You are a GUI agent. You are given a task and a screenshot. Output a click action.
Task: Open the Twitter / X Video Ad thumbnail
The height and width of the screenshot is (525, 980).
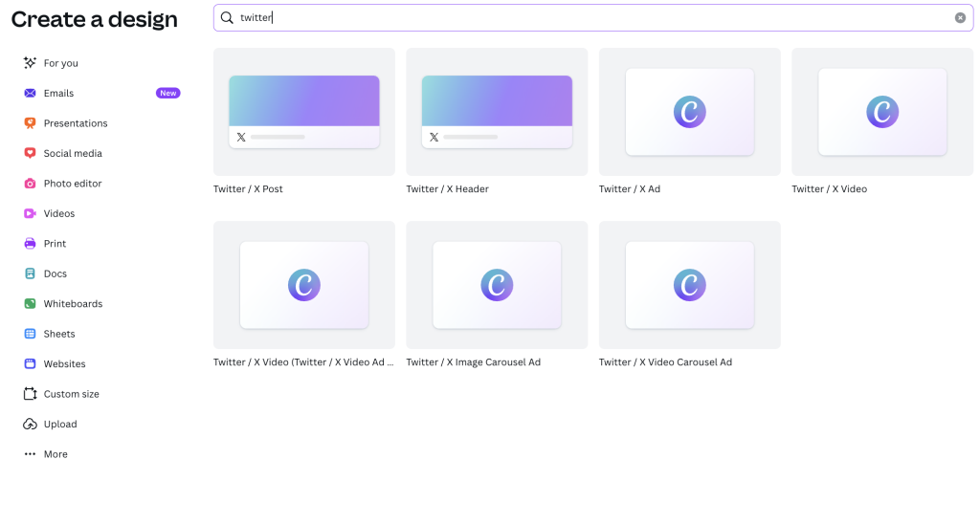pos(303,285)
